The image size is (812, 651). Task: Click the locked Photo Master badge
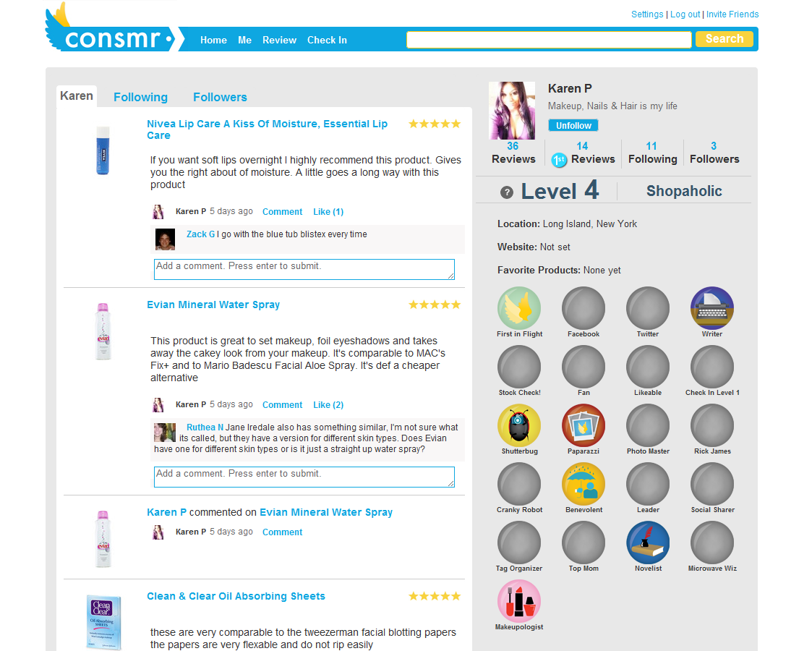(648, 425)
